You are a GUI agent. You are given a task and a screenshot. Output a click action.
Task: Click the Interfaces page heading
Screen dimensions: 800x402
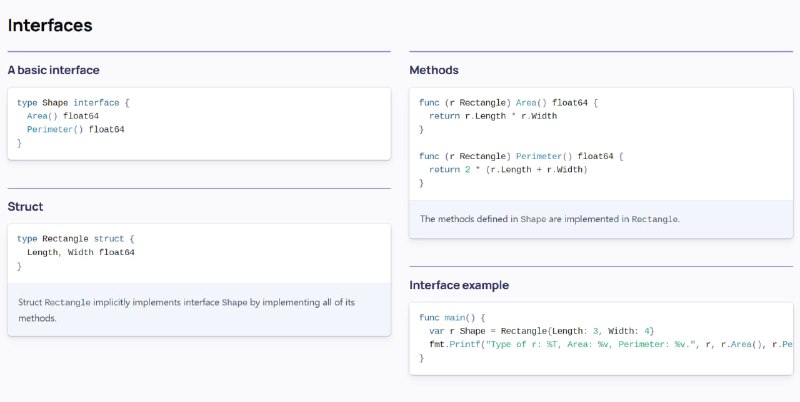(50, 25)
